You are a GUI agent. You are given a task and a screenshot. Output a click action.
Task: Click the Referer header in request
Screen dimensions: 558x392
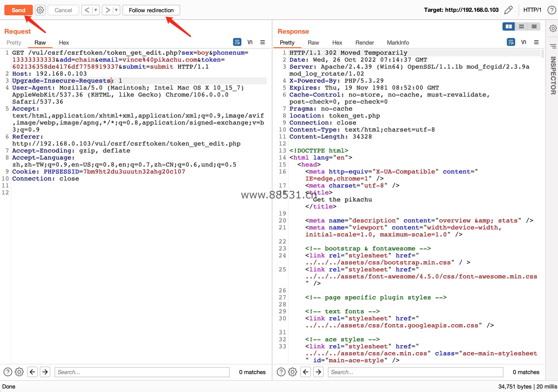pos(126,140)
